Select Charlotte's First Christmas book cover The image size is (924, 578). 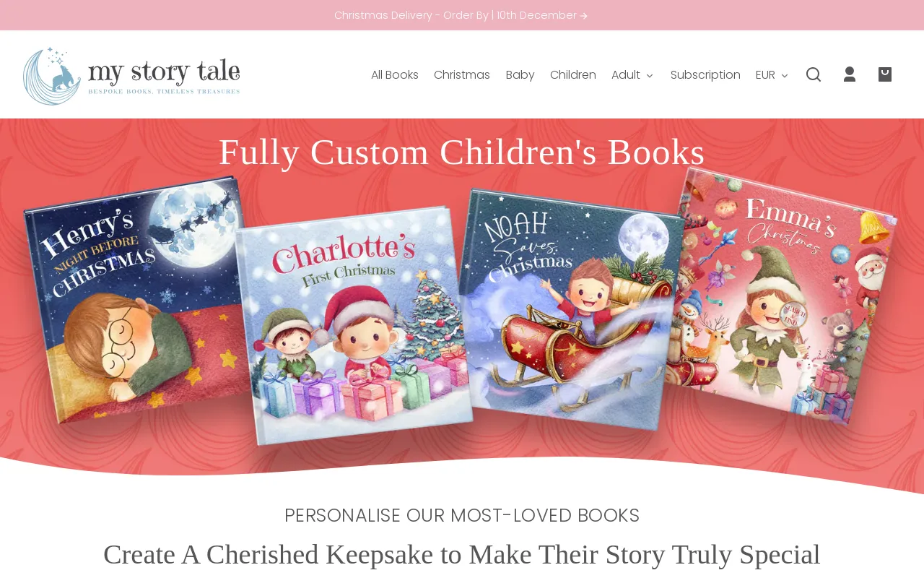point(354,325)
